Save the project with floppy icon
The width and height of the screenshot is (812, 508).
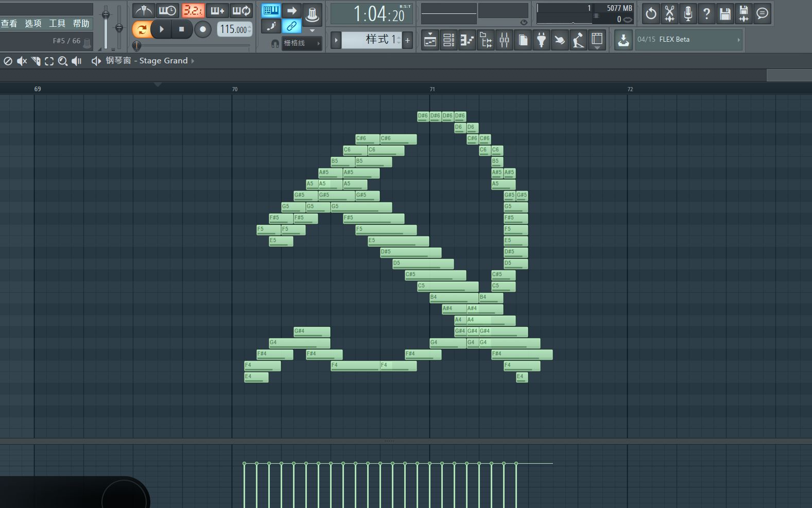tap(725, 14)
